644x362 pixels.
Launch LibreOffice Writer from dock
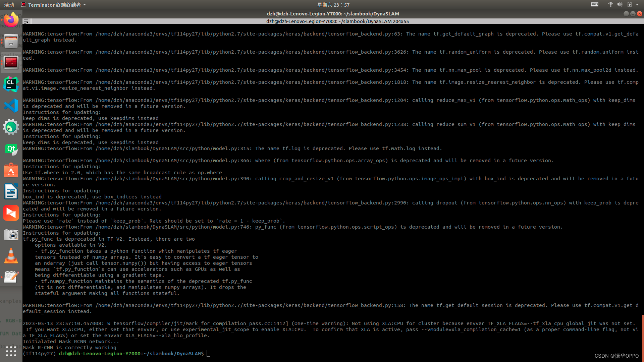coord(11,192)
